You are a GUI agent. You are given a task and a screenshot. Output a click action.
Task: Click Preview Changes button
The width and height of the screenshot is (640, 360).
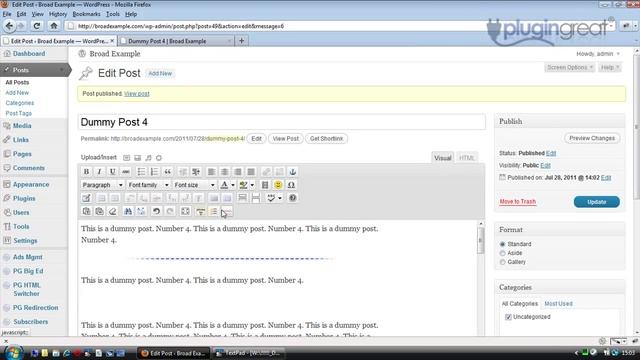pyautogui.click(x=592, y=138)
